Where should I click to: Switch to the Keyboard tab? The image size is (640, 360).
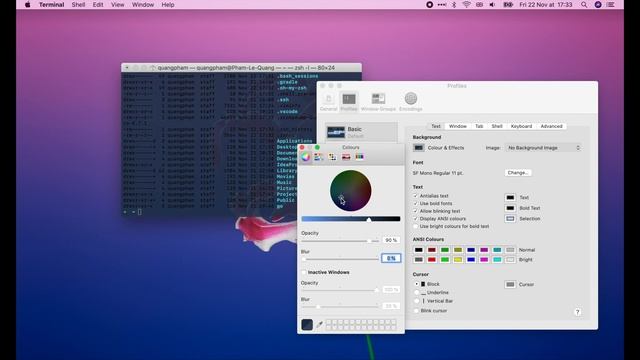pos(521,127)
